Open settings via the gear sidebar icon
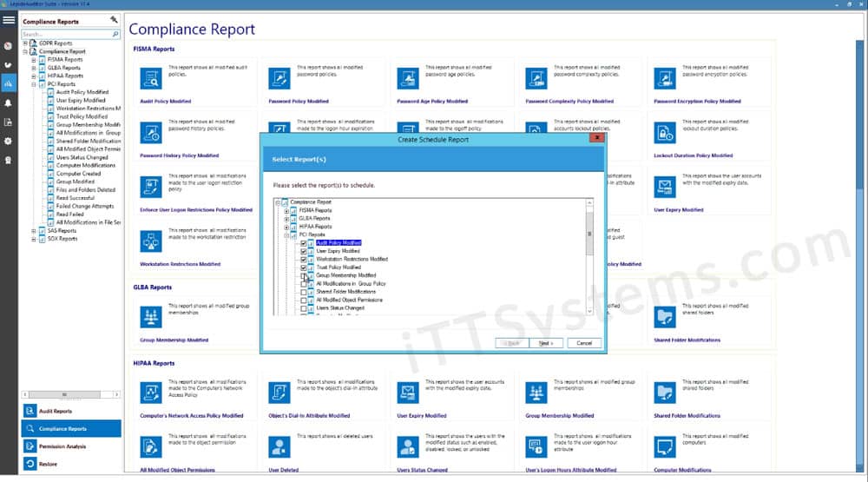This screenshot has height=482, width=868. [9, 142]
